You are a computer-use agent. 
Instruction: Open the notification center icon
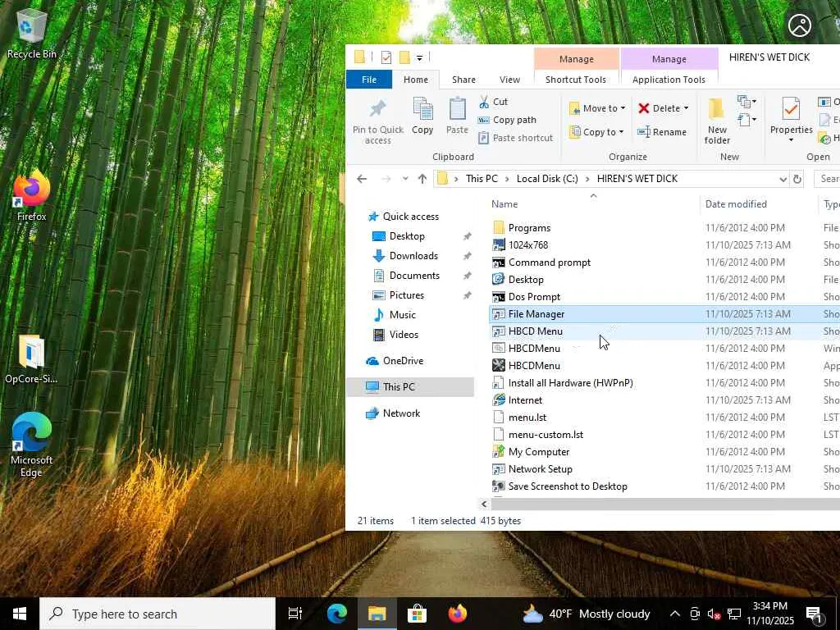click(x=814, y=614)
